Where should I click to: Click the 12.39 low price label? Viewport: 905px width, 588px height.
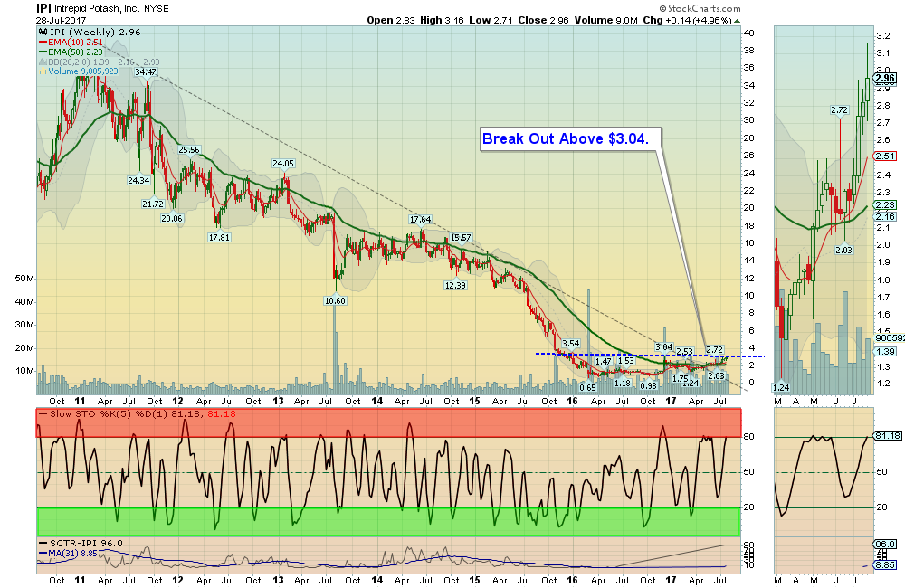455,286
